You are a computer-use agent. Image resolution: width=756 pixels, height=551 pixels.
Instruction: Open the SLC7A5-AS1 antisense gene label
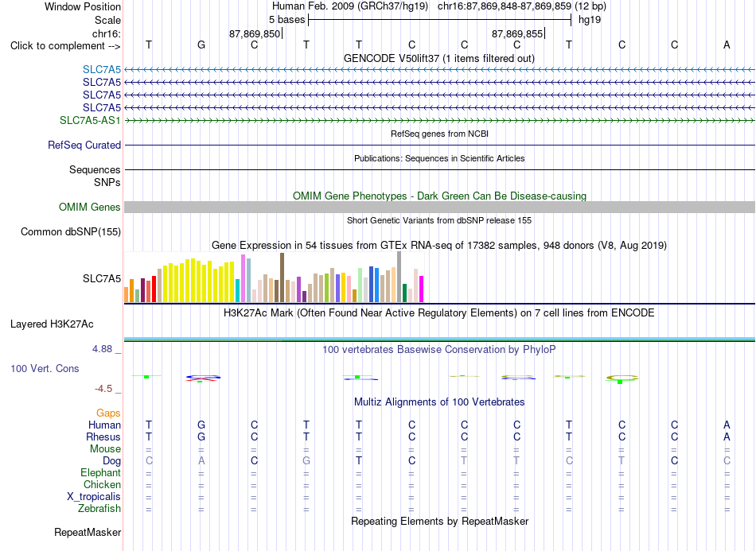coord(90,120)
